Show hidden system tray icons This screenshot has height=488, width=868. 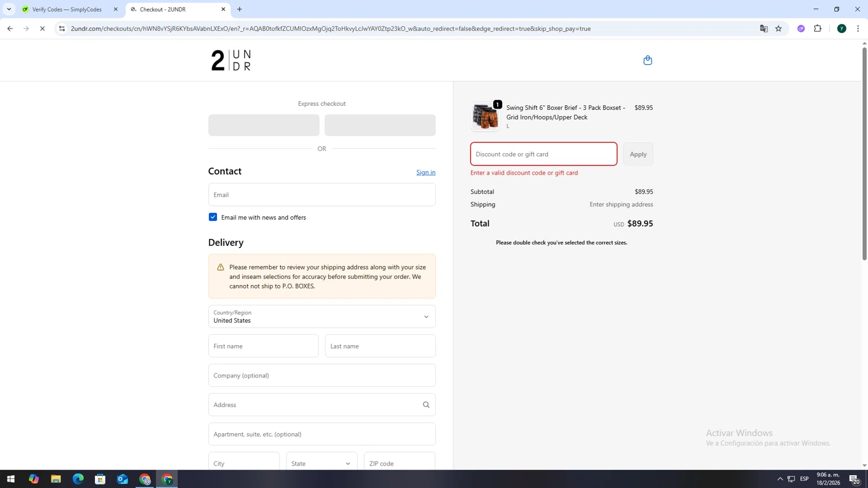coord(780,479)
